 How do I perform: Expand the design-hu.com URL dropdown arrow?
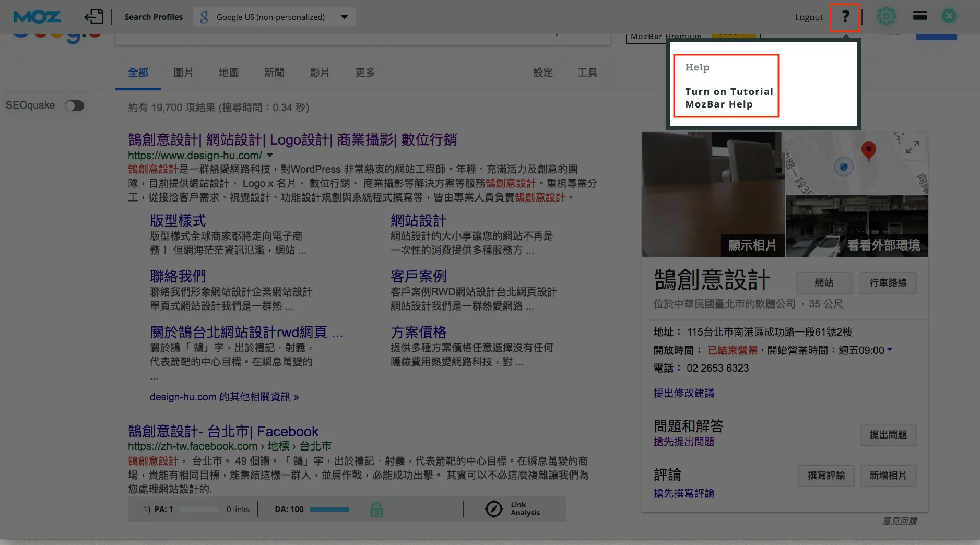(270, 156)
